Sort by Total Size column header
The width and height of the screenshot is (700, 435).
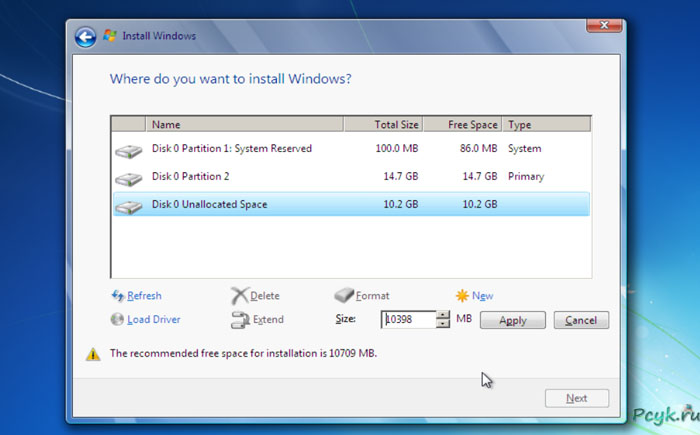383,125
